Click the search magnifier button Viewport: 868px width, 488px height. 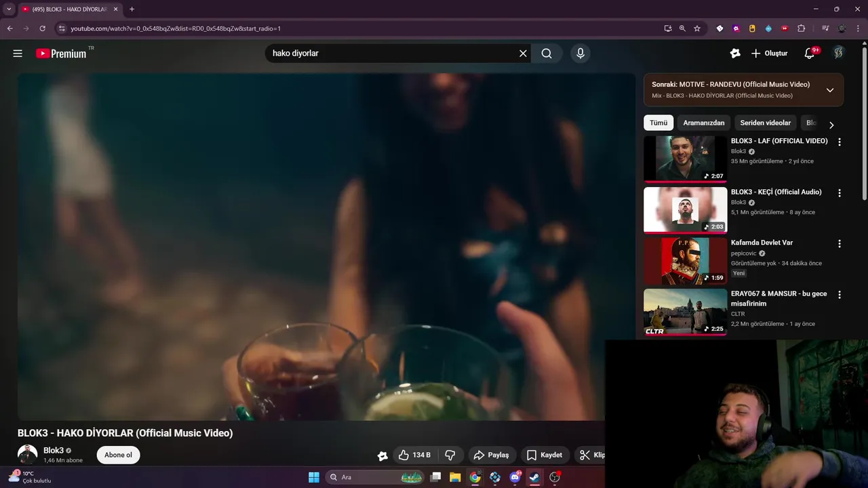point(547,54)
